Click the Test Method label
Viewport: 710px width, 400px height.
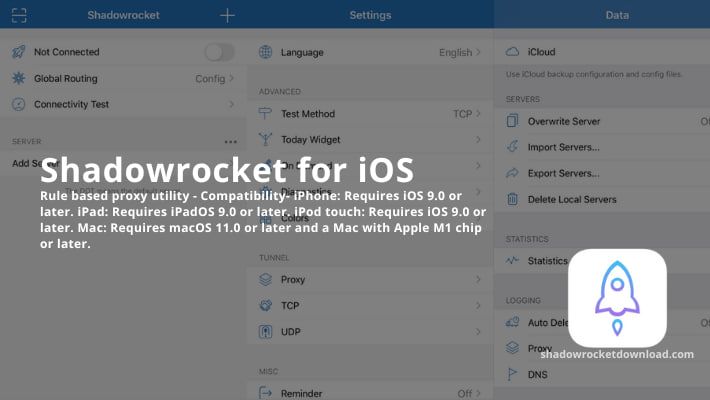click(x=308, y=114)
